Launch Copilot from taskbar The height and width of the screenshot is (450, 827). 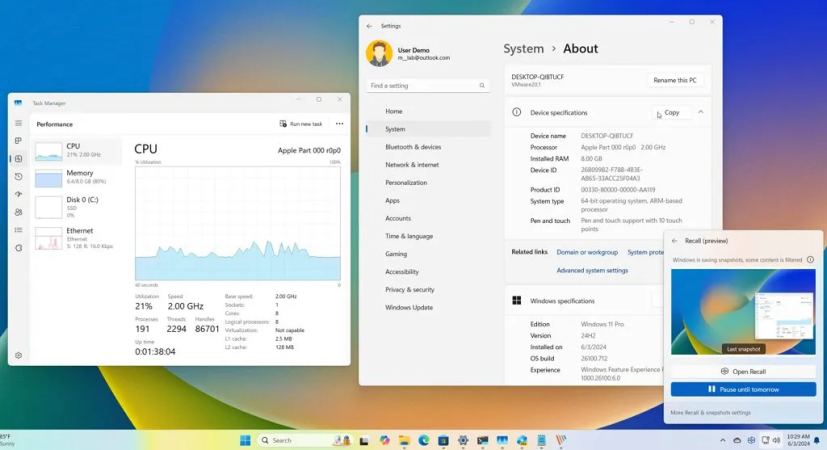384,441
